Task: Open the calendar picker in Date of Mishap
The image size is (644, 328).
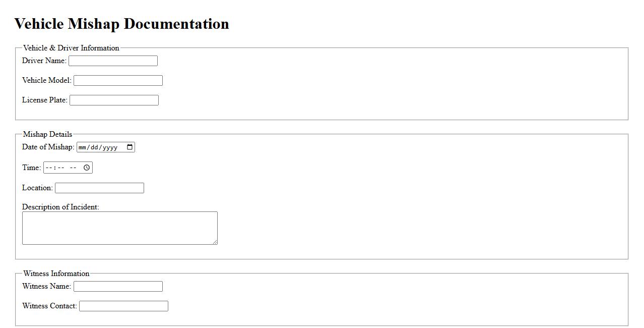Action: tap(130, 147)
